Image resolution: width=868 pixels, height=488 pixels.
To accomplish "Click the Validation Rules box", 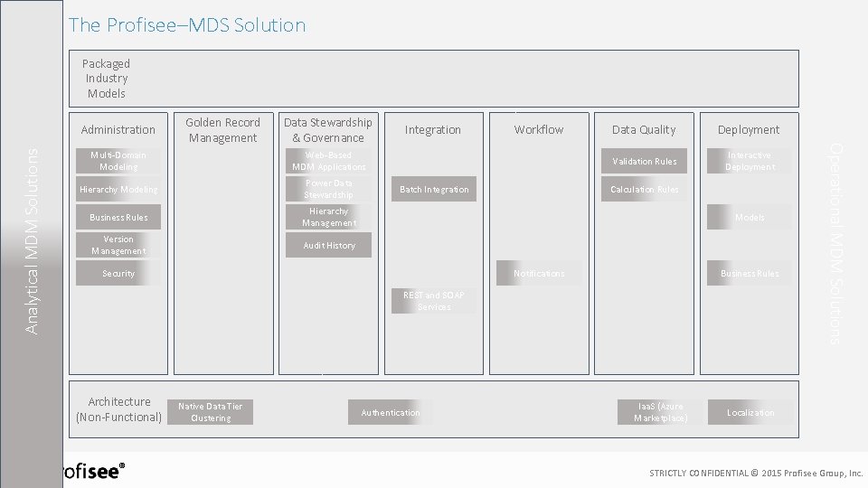I will click(645, 161).
